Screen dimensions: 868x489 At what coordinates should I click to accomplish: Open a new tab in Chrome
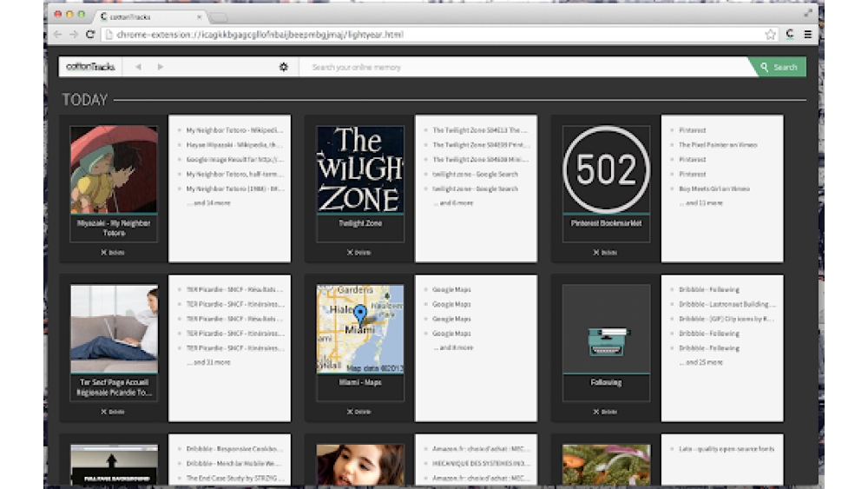[x=217, y=17]
